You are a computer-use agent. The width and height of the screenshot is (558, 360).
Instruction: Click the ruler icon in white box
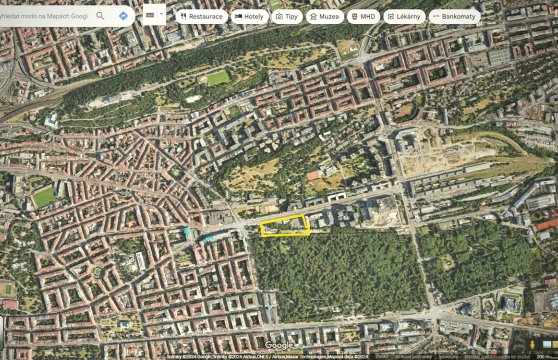pos(150,15)
